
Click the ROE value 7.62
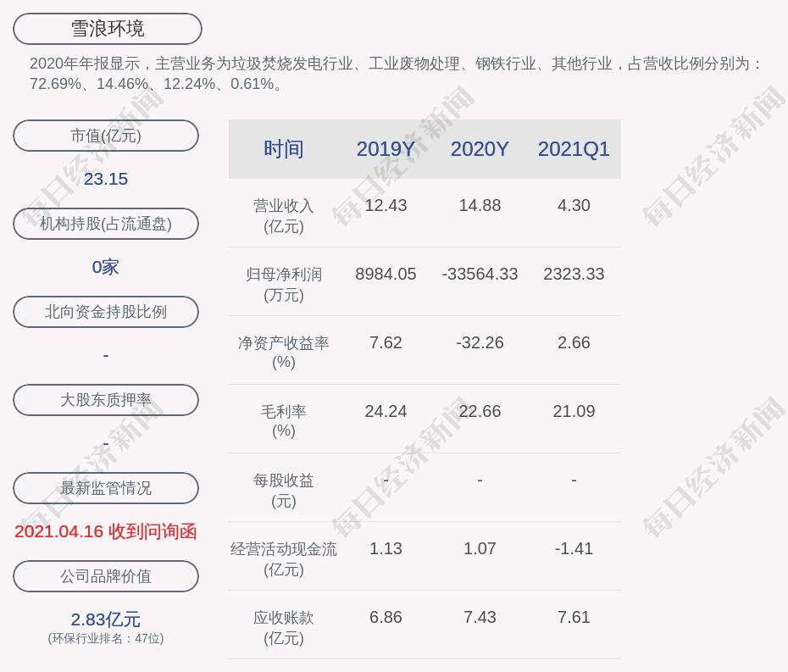click(386, 343)
